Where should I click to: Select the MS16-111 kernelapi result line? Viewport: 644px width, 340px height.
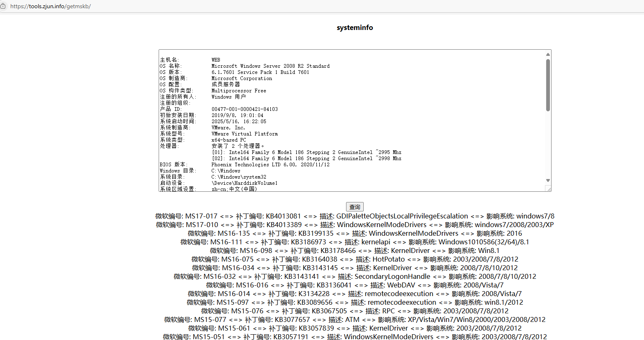[x=354, y=242]
